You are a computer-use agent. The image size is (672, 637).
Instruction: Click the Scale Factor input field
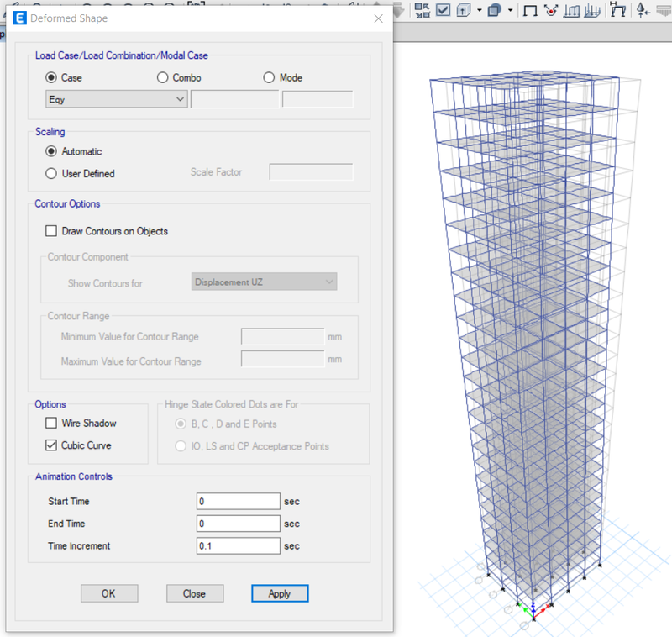tap(311, 172)
